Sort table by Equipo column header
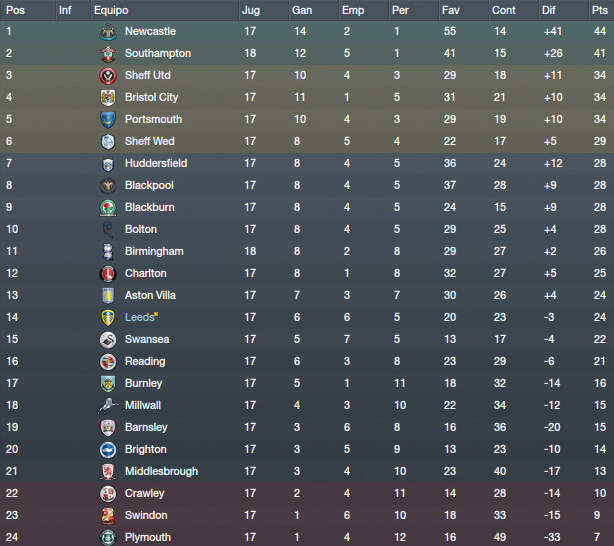 [x=111, y=10]
